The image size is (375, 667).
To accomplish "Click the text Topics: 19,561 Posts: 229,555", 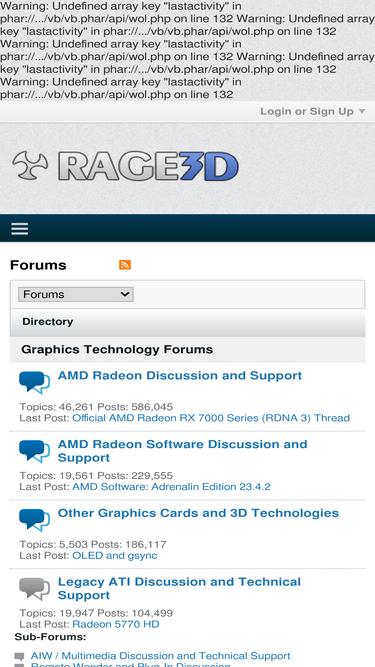I will [96, 476].
